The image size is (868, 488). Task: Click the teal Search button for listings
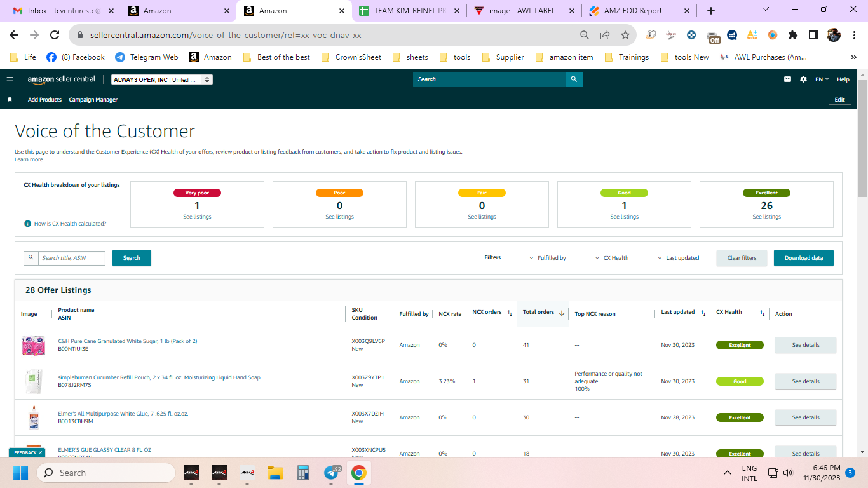[x=132, y=258]
